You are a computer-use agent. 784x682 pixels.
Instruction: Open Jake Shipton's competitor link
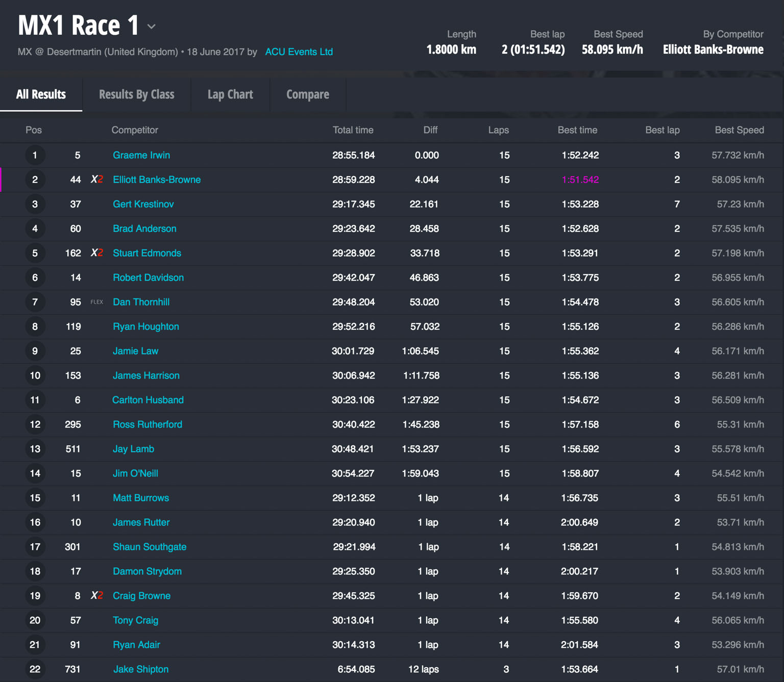(x=140, y=669)
